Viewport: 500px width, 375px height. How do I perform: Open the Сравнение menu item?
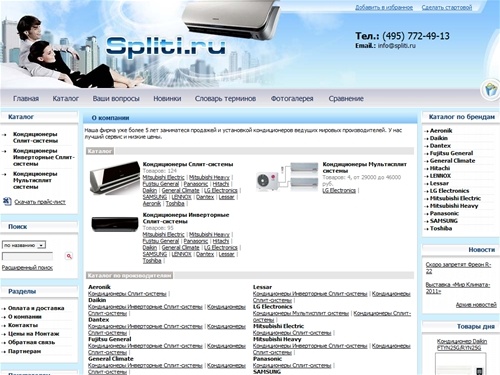pos(346,99)
